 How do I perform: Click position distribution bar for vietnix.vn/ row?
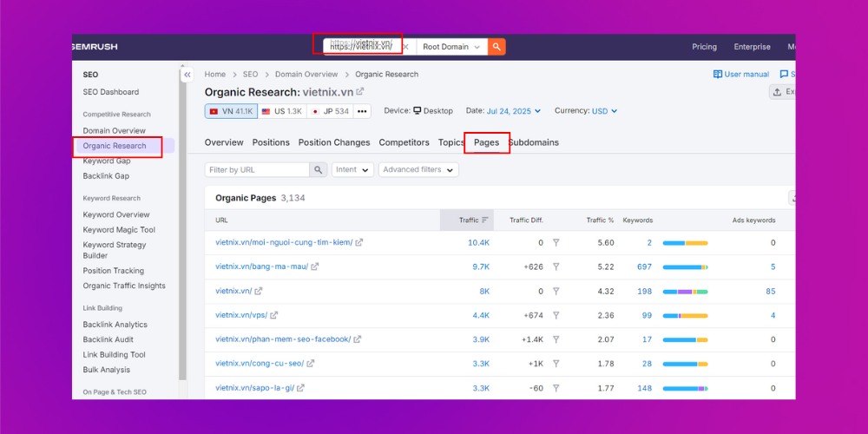tap(686, 292)
